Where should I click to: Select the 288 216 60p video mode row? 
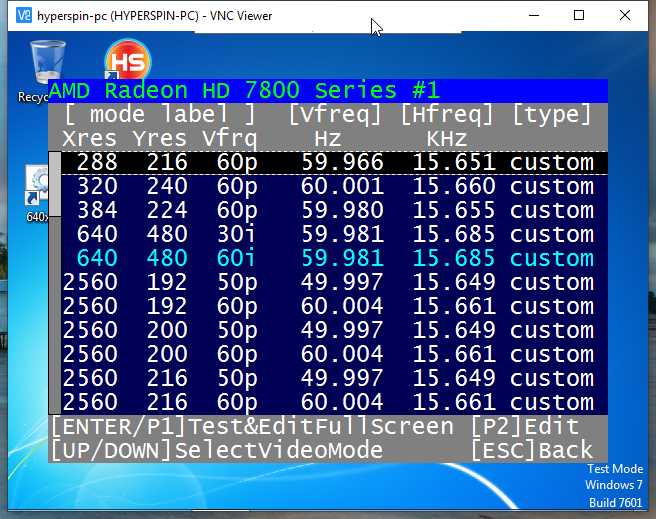click(x=335, y=162)
